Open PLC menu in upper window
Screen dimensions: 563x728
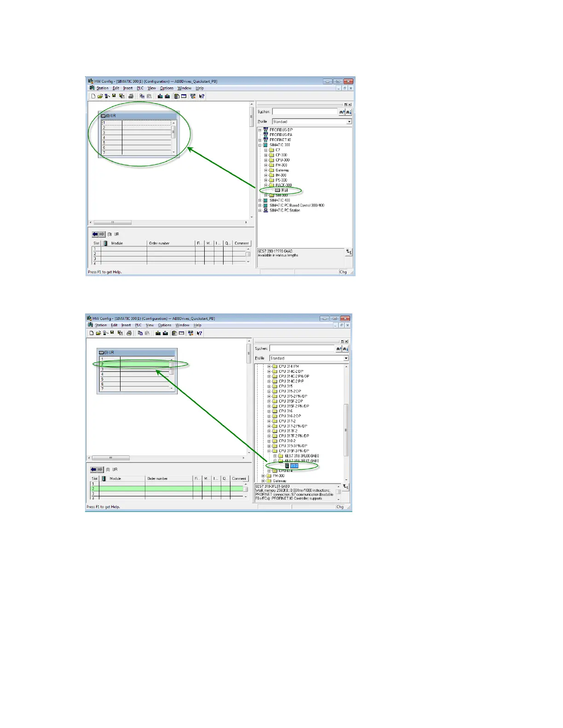click(140, 88)
